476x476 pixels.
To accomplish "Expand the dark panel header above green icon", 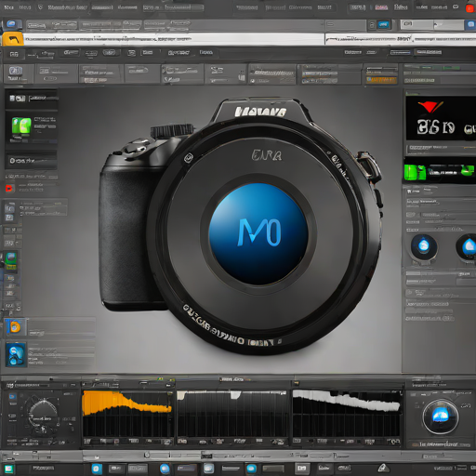I will click(x=31, y=99).
